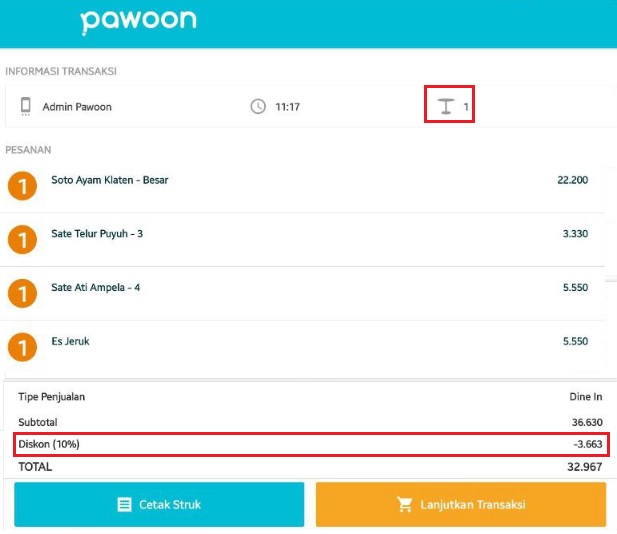Click the TOTAL amount 32.967
Image resolution: width=617 pixels, height=534 pixels.
(584, 467)
